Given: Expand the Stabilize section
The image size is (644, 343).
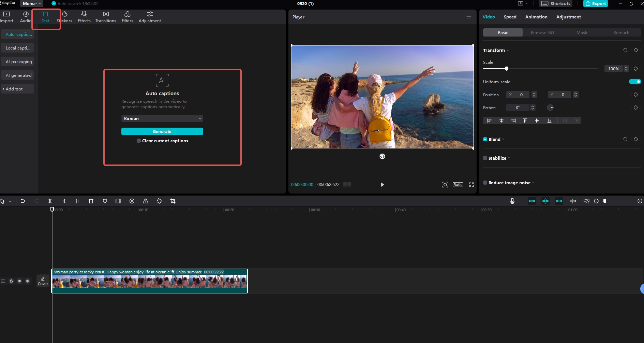Looking at the screenshot, I should 509,158.
